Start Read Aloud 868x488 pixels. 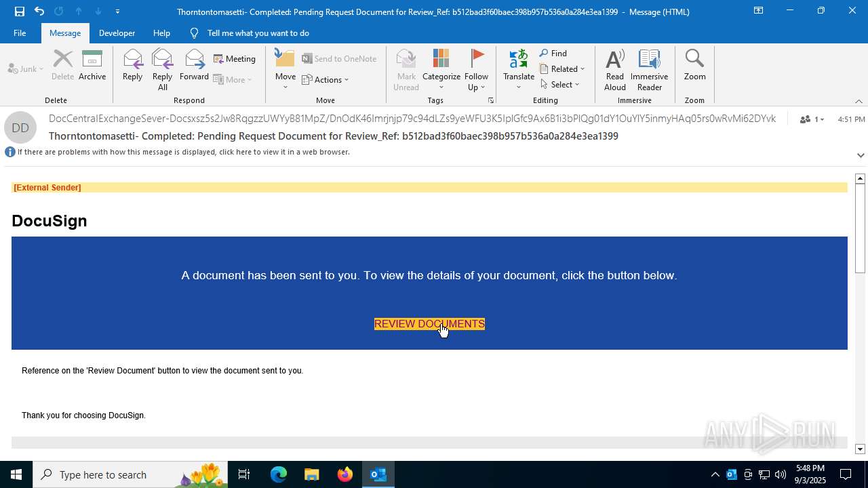(615, 70)
